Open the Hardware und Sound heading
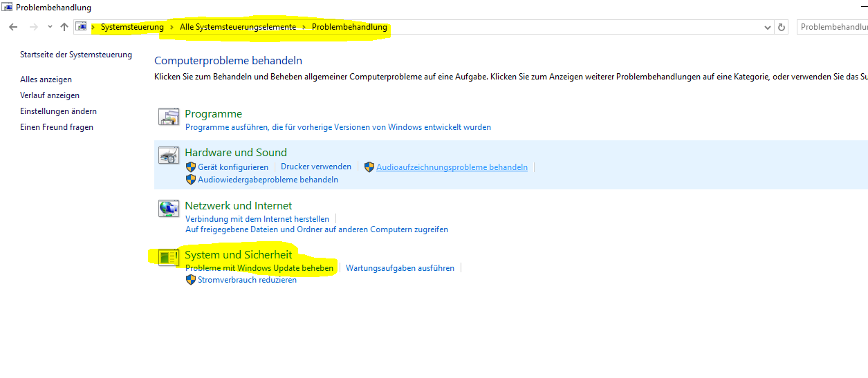868x378 pixels. tap(236, 152)
